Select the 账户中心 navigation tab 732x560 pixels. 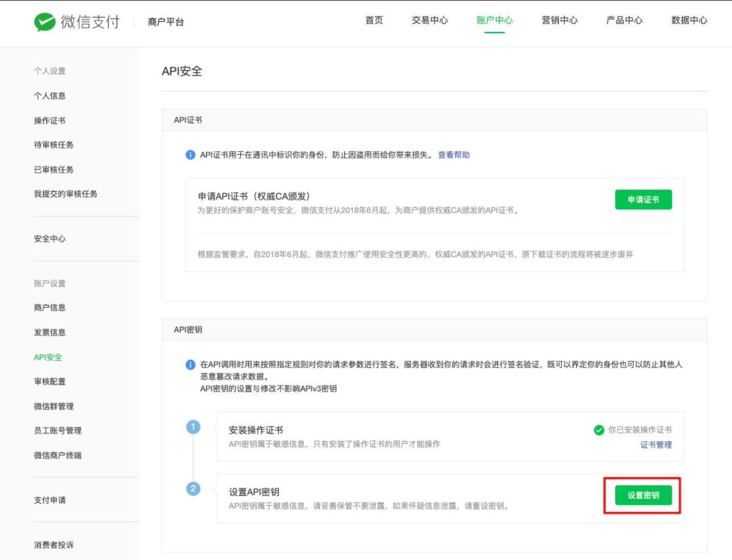(x=495, y=20)
